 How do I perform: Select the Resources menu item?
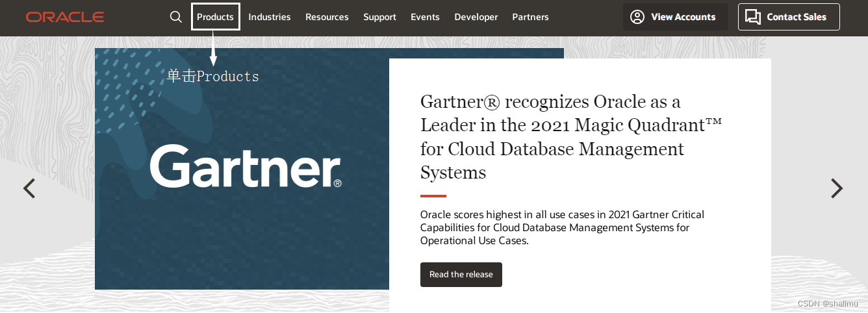click(x=327, y=17)
